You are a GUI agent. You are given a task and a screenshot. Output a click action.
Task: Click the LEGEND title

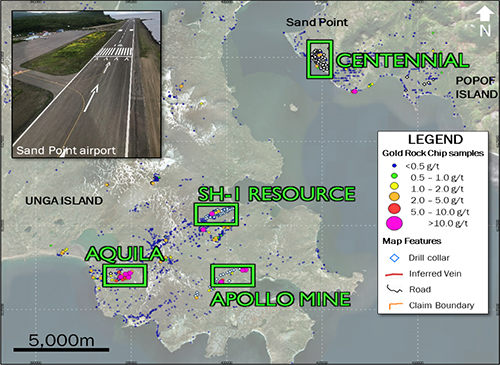pyautogui.click(x=435, y=139)
